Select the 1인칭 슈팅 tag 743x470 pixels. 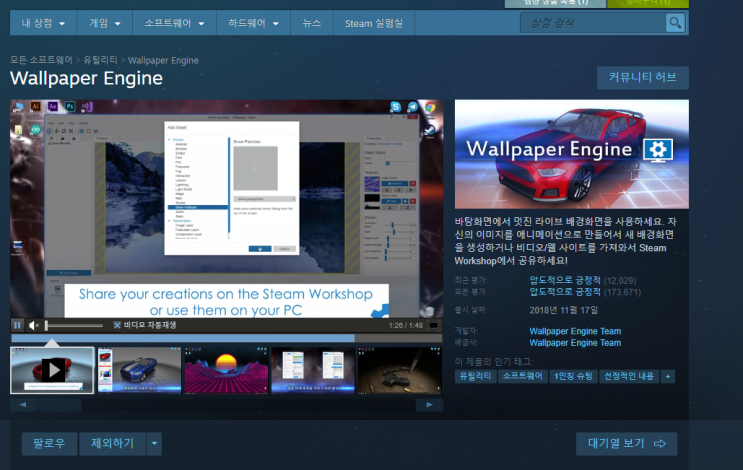[573, 376]
